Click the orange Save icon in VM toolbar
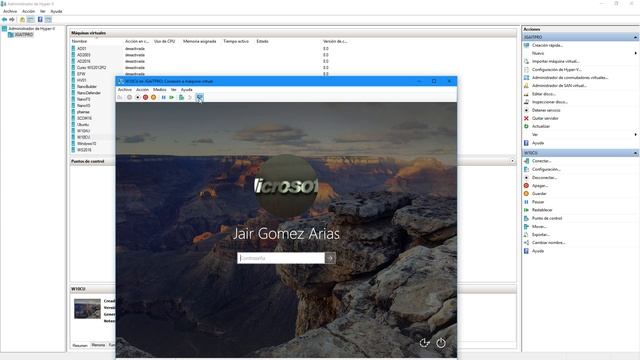640x360 pixels. pyautogui.click(x=153, y=97)
